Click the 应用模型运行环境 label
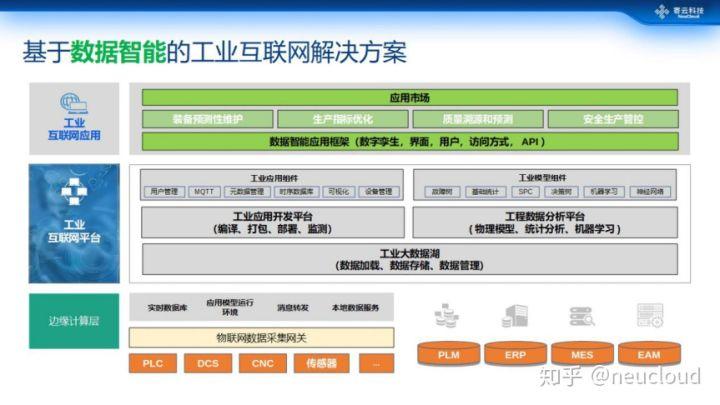Screen dimensions: 720x405 230,307
